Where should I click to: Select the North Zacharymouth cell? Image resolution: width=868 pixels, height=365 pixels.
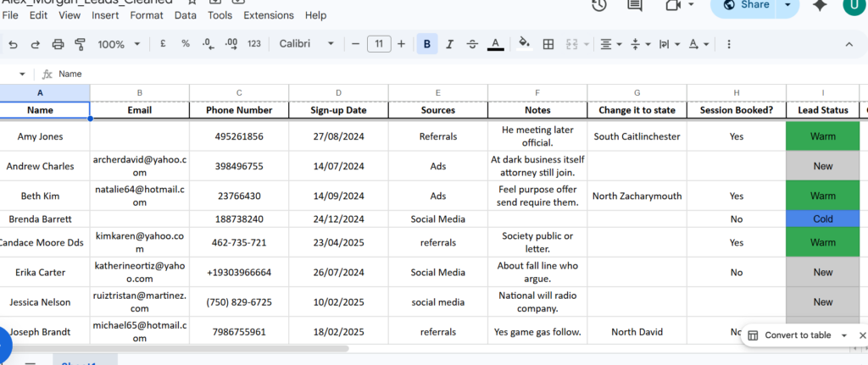[x=637, y=196]
